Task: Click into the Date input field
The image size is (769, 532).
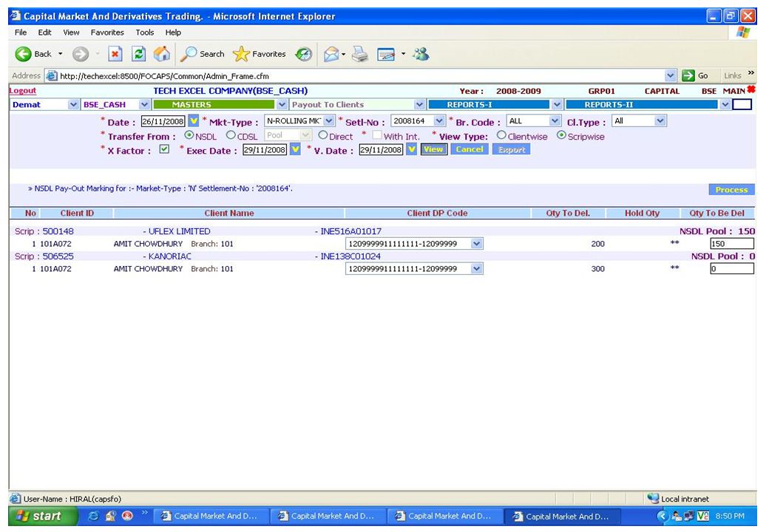Action: coord(163,121)
